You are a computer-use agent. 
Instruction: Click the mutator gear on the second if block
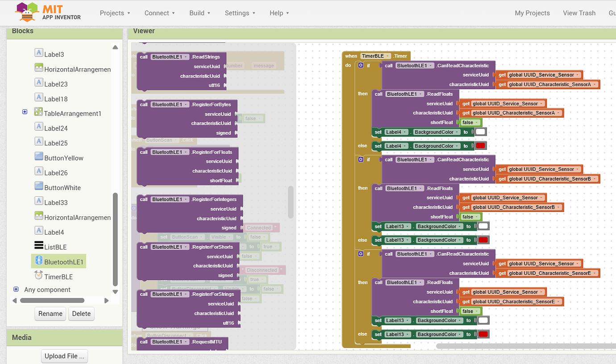(x=361, y=159)
